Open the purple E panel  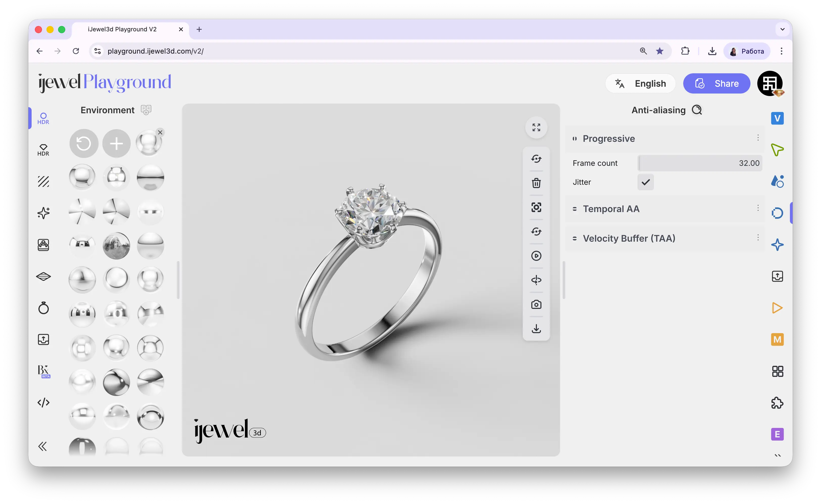(777, 434)
